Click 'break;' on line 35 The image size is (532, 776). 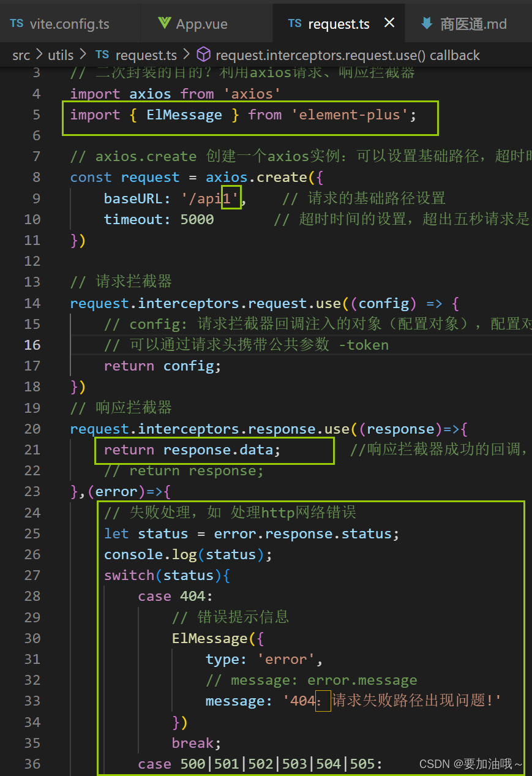click(197, 743)
